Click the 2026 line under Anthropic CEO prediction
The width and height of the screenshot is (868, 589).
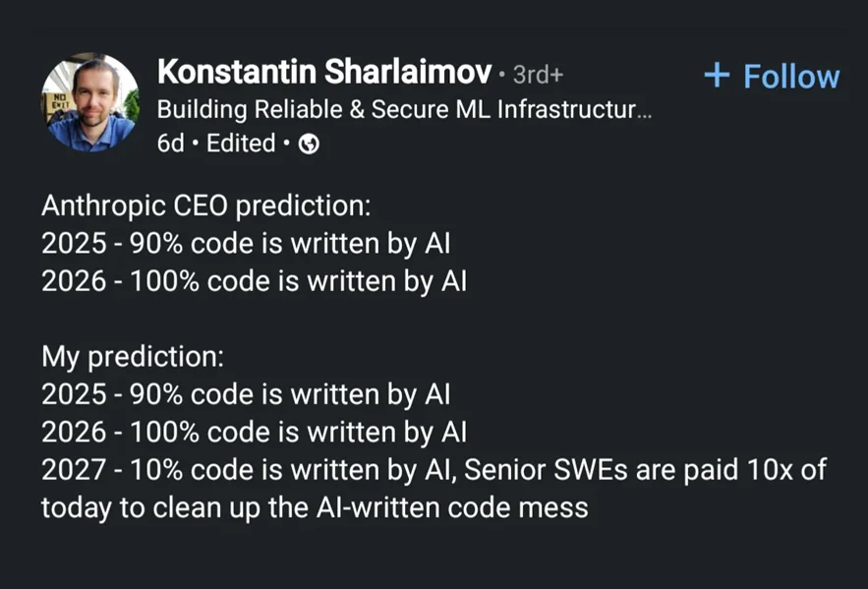point(254,281)
